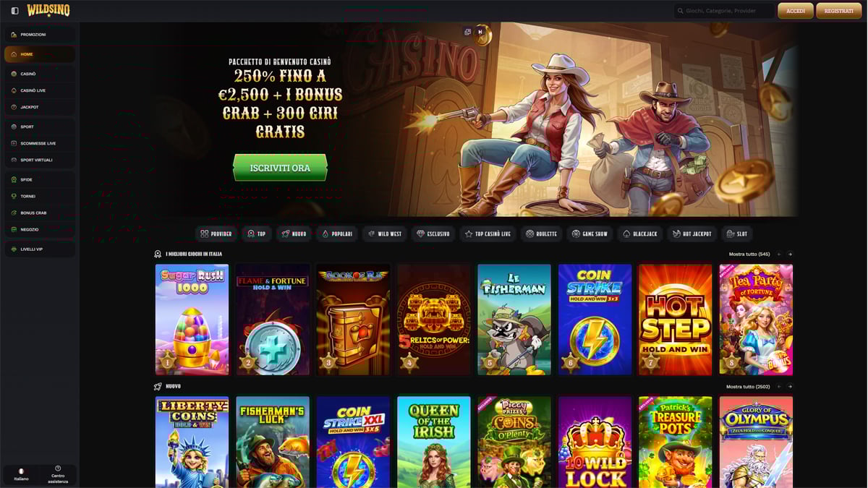Viewport: 868px width, 488px height.
Task: Select the Hot Jackpot category tab
Action: (692, 234)
